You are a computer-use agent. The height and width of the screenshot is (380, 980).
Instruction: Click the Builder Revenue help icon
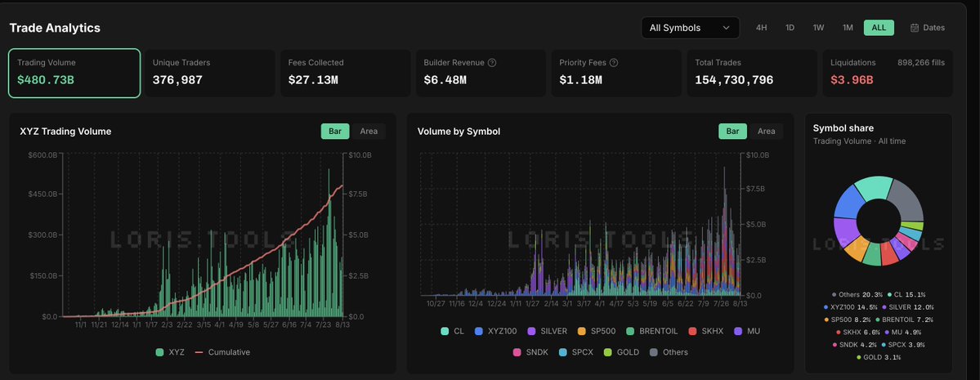tap(492, 62)
